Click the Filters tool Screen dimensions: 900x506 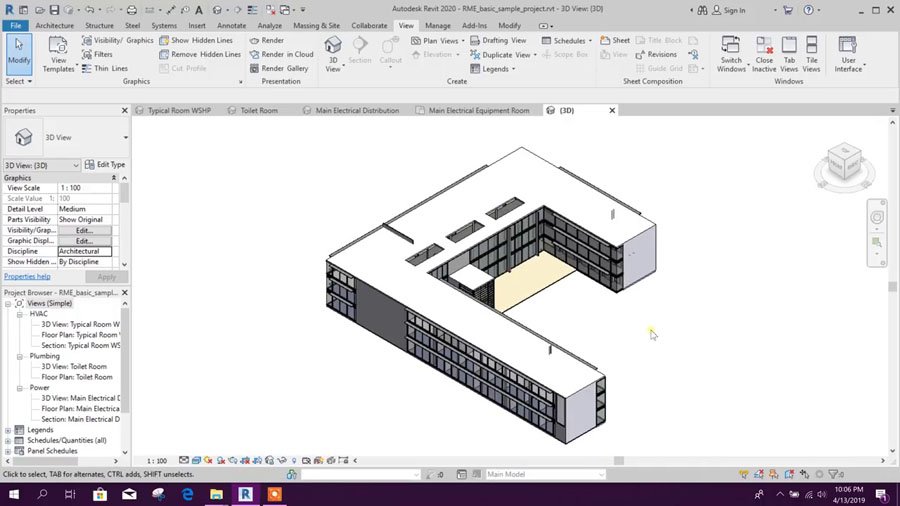(x=98, y=55)
